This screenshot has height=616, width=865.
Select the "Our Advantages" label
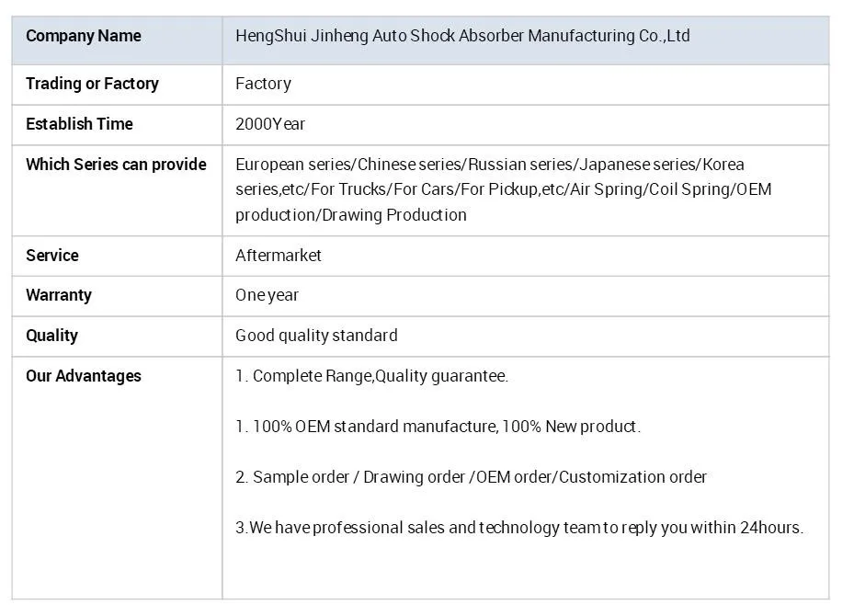84,376
